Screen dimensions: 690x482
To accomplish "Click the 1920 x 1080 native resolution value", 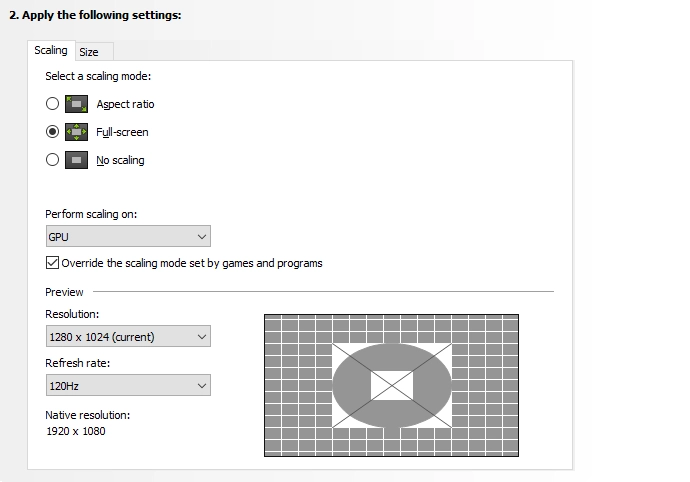I will [x=76, y=431].
